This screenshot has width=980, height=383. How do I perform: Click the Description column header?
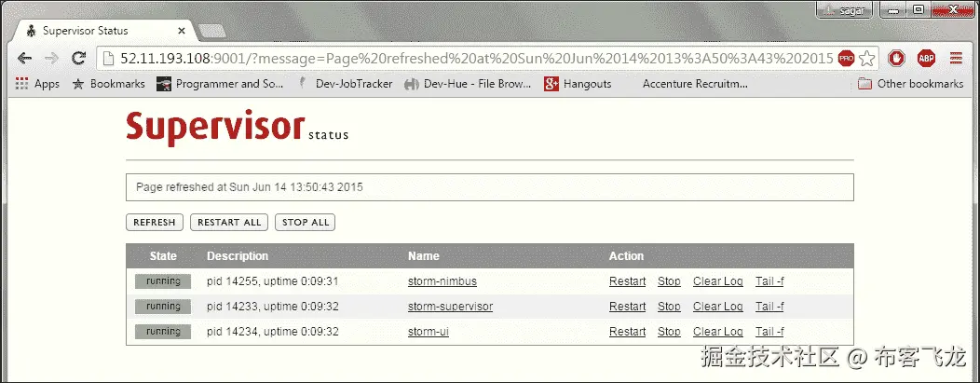coord(238,256)
